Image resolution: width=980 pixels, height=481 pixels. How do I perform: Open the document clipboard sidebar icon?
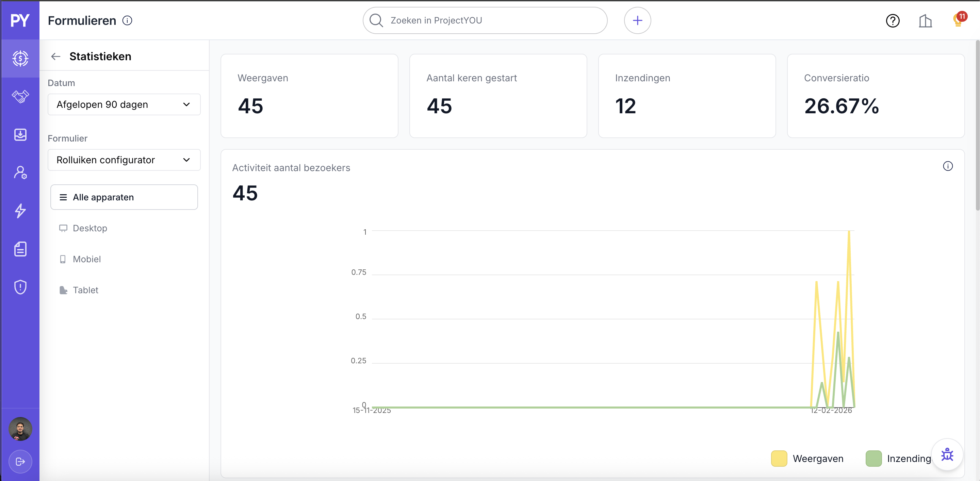[20, 249]
